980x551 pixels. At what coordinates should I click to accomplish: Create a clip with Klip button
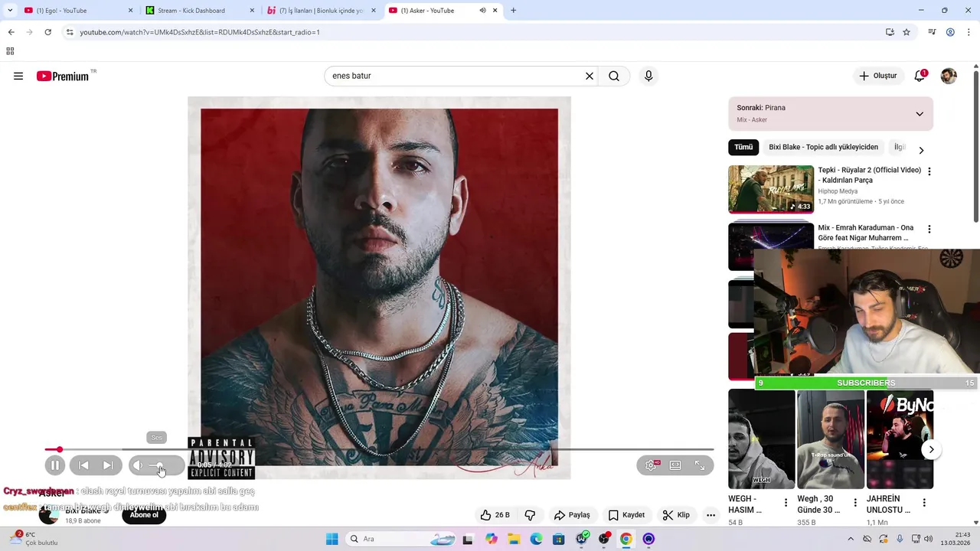(676, 515)
